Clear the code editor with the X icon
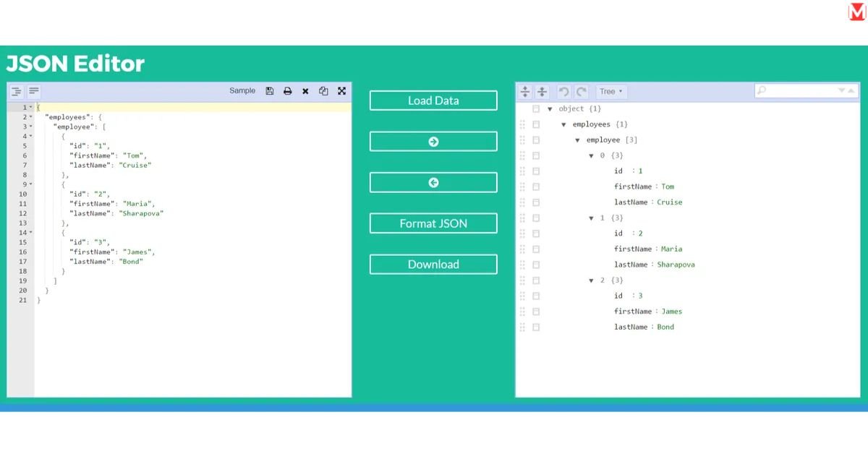The width and height of the screenshot is (868, 454). click(305, 91)
